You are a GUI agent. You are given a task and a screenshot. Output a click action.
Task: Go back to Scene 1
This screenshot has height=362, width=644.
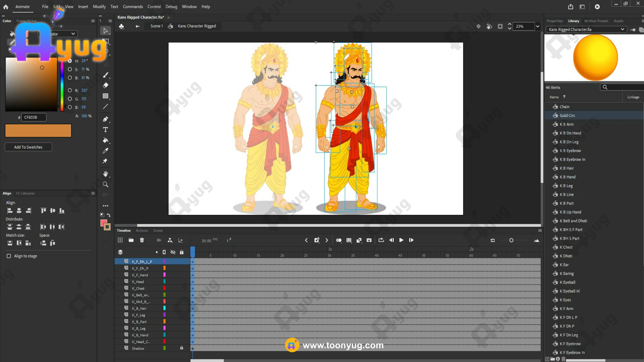(156, 26)
